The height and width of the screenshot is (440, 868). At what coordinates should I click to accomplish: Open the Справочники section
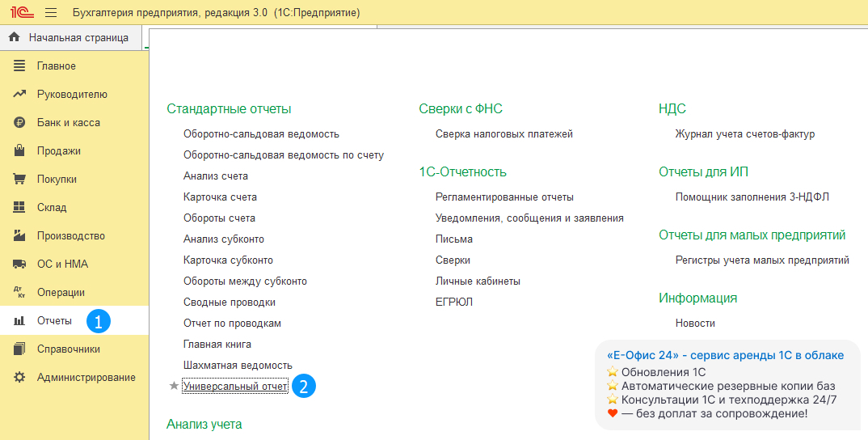point(74,349)
